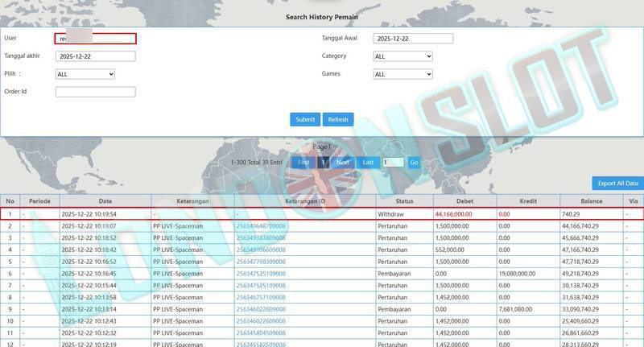Click the Submit button
Viewport: 644px width, 347px height.
click(305, 119)
